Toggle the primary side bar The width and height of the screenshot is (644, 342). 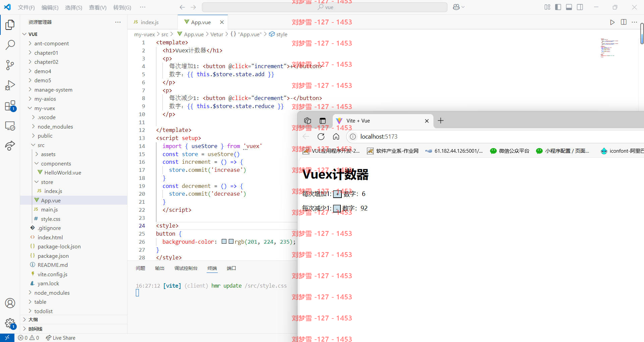tap(558, 7)
